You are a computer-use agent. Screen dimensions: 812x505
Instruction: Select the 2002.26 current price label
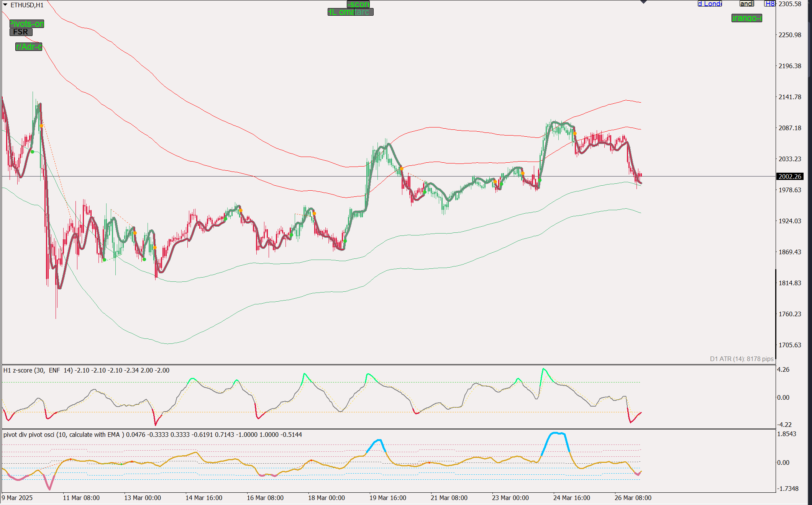790,177
